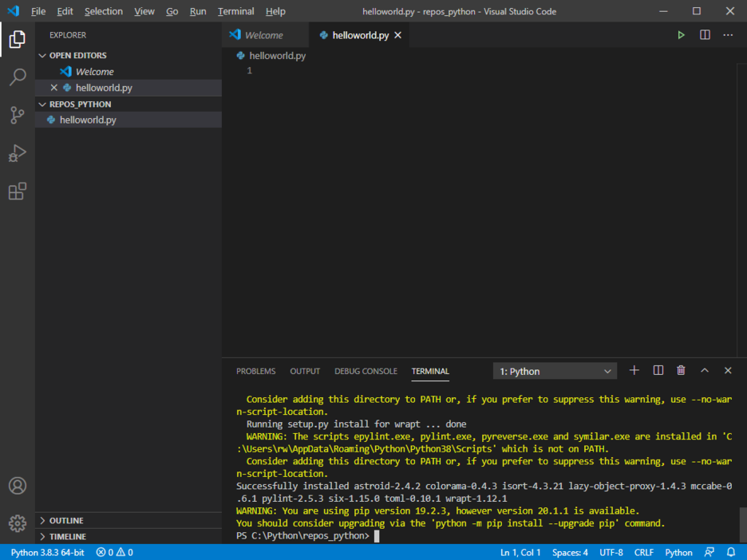This screenshot has width=747, height=560.
Task: Split the terminal pane
Action: (658, 370)
